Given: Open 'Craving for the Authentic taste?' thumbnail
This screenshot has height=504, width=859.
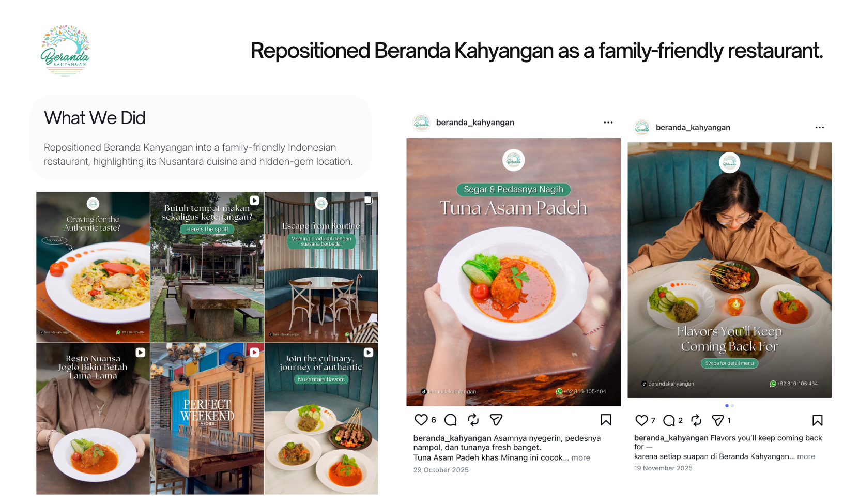Looking at the screenshot, I should 93,267.
